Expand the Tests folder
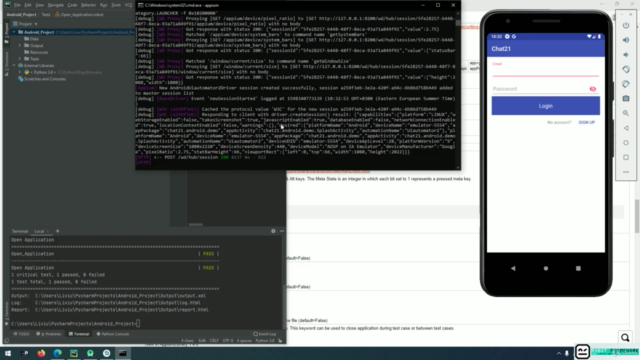This screenshot has height=360, width=640. coord(20,59)
